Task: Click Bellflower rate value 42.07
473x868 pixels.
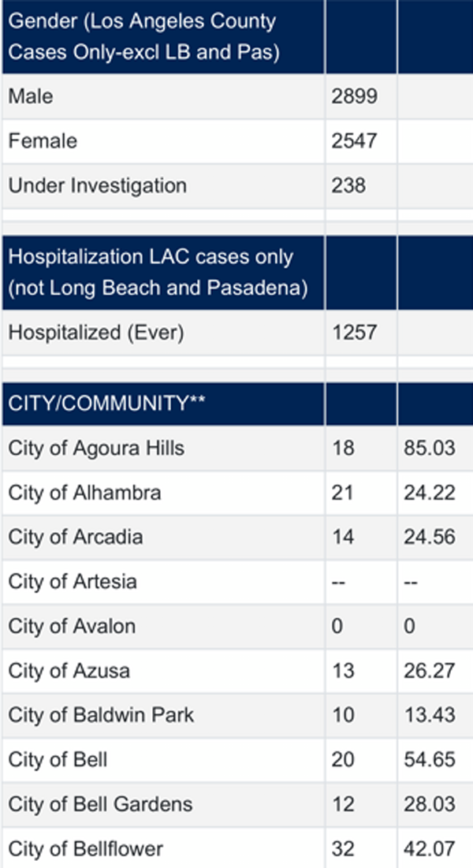Action: (x=430, y=848)
